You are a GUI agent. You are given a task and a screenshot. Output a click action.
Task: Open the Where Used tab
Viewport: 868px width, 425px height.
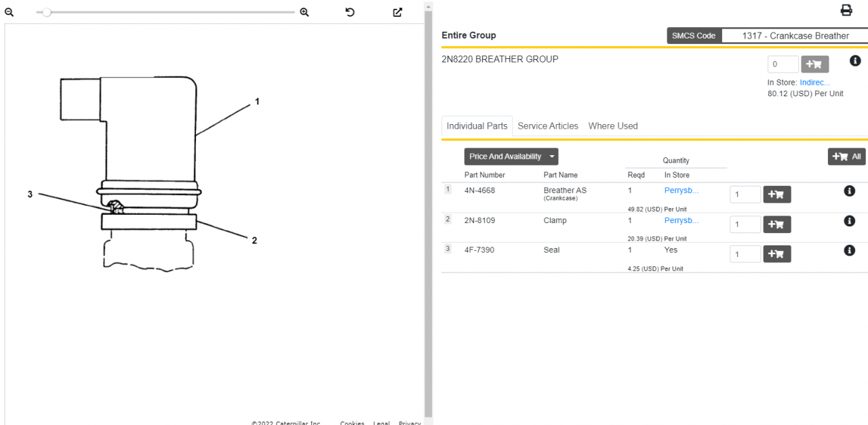613,126
